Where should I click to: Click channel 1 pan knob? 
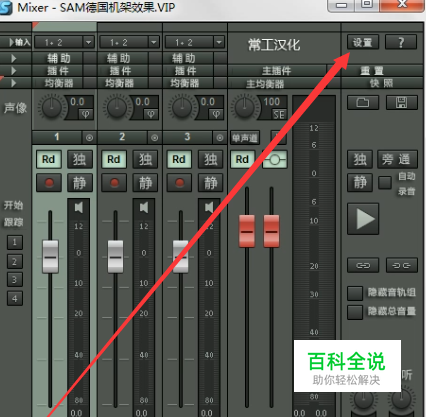click(51, 108)
